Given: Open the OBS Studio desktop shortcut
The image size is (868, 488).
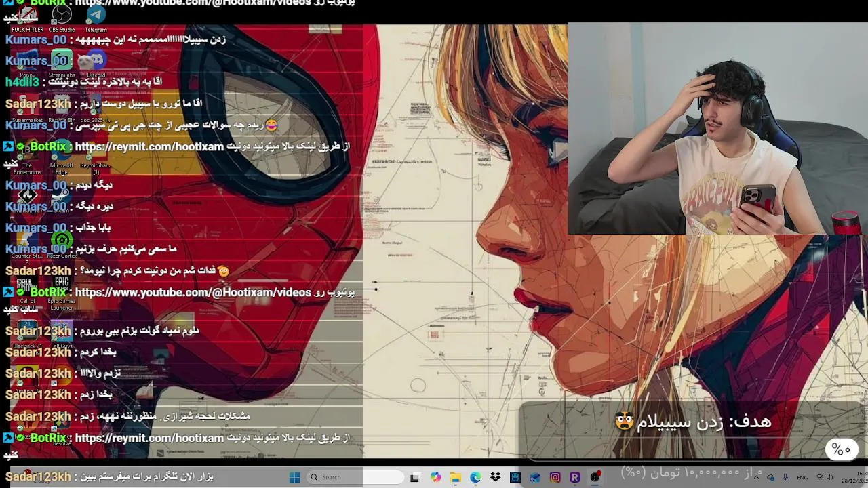Looking at the screenshot, I should 62,18.
